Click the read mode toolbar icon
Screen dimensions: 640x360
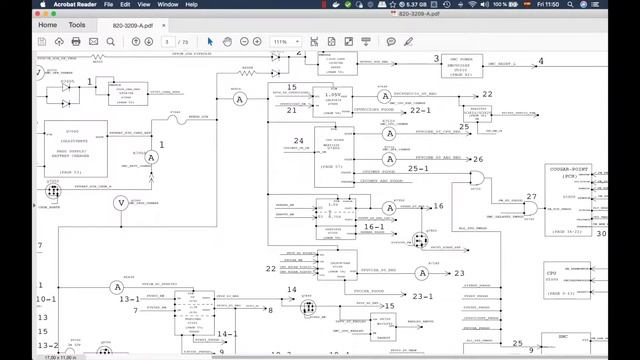click(366, 42)
